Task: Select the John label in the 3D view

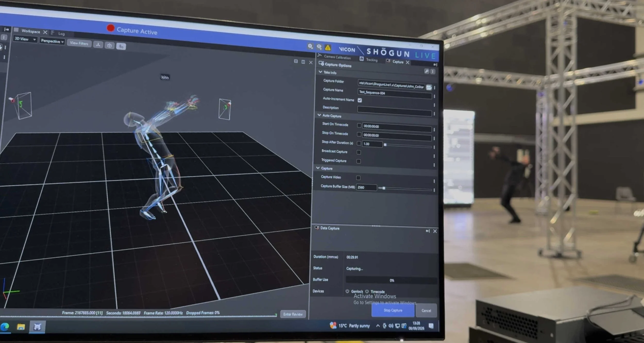Action: [x=165, y=77]
